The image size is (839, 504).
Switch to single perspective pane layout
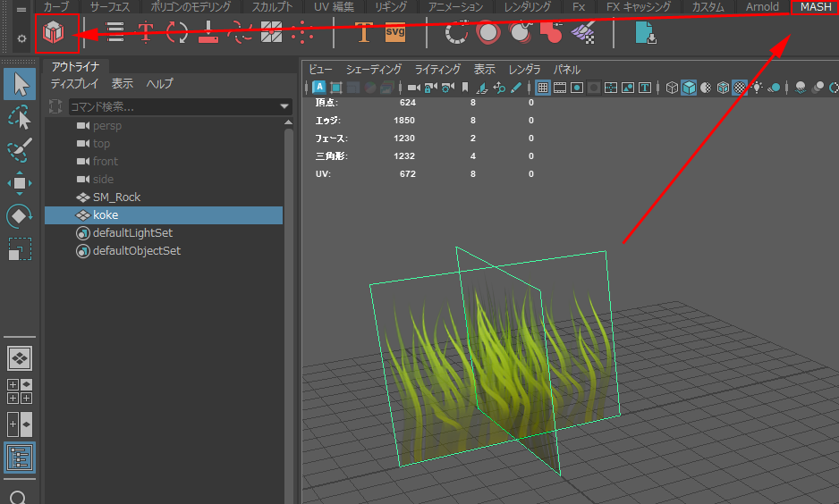(20, 358)
